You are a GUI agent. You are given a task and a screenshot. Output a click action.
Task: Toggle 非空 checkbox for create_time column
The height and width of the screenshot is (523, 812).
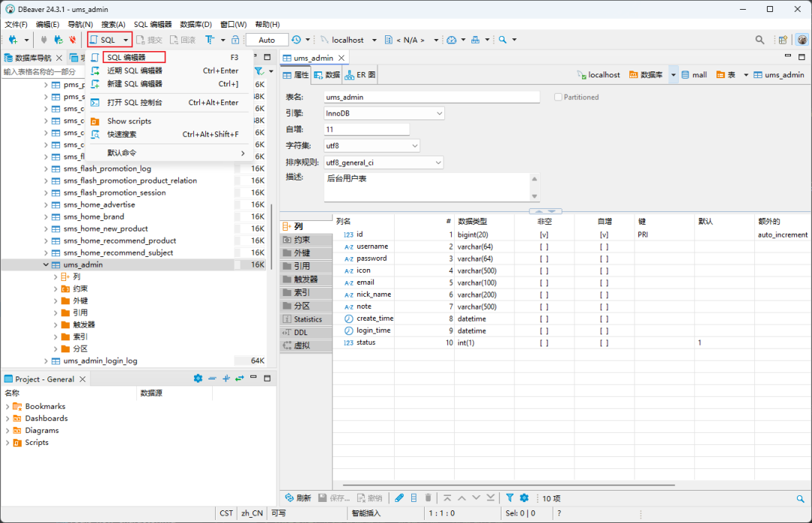tap(544, 319)
